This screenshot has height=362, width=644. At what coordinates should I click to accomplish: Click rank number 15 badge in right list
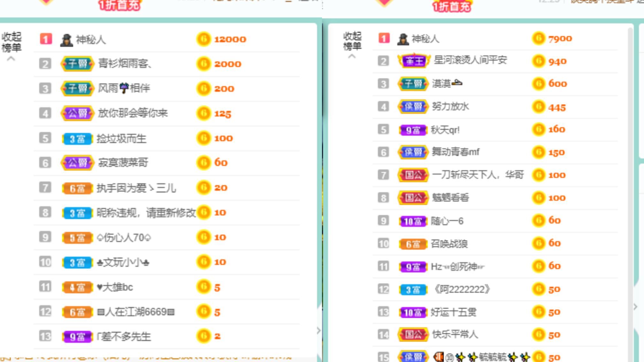click(383, 357)
